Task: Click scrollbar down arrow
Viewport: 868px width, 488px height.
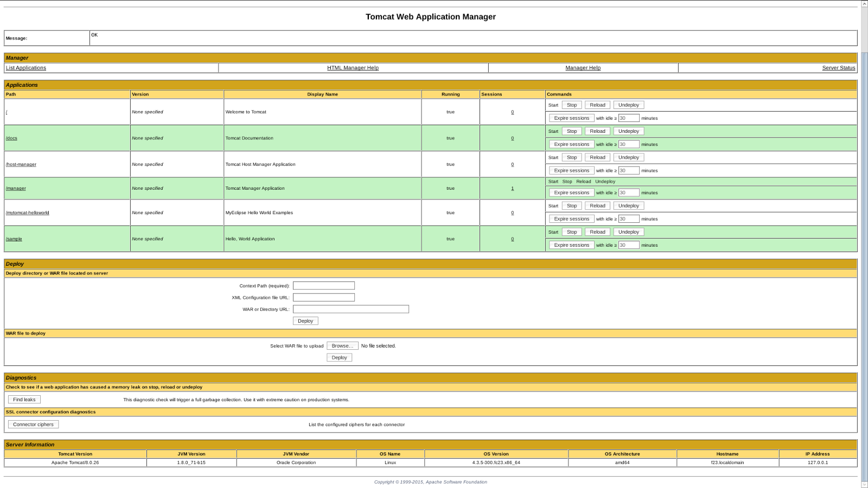Action: [864, 485]
